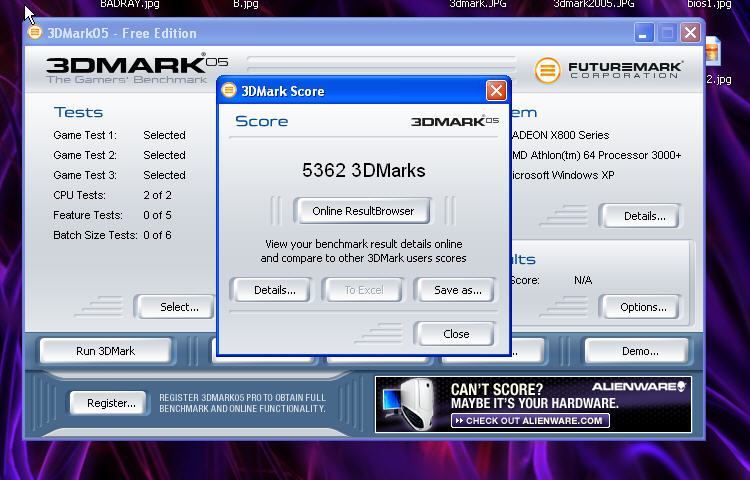
Task: Click the Game Test 3 label
Action: (85, 175)
